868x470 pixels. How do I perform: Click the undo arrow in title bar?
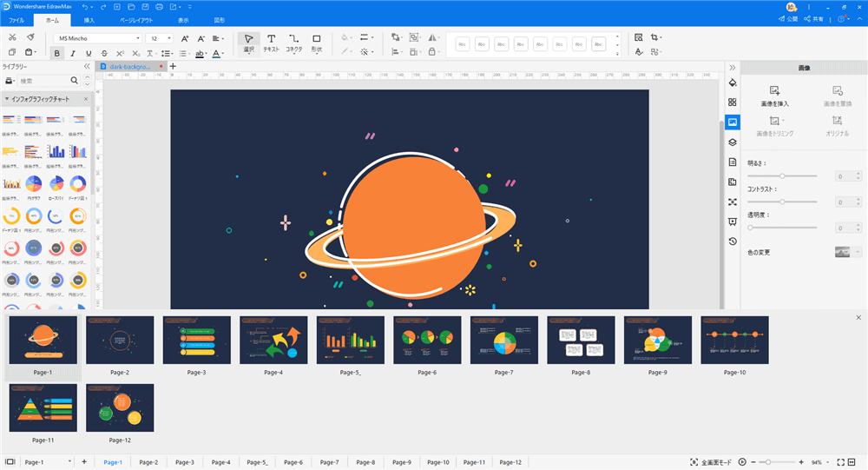(85, 7)
